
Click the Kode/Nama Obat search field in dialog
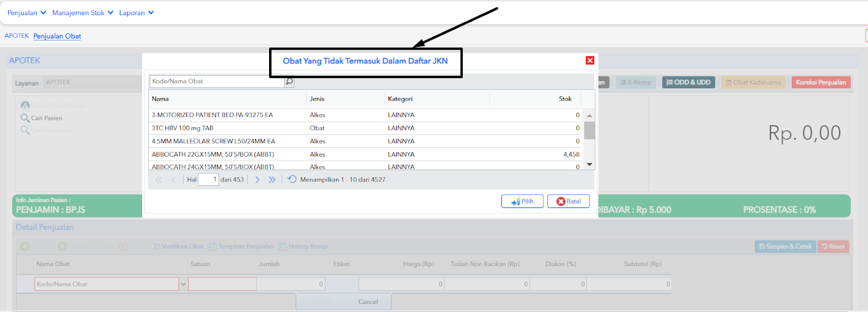(217, 81)
